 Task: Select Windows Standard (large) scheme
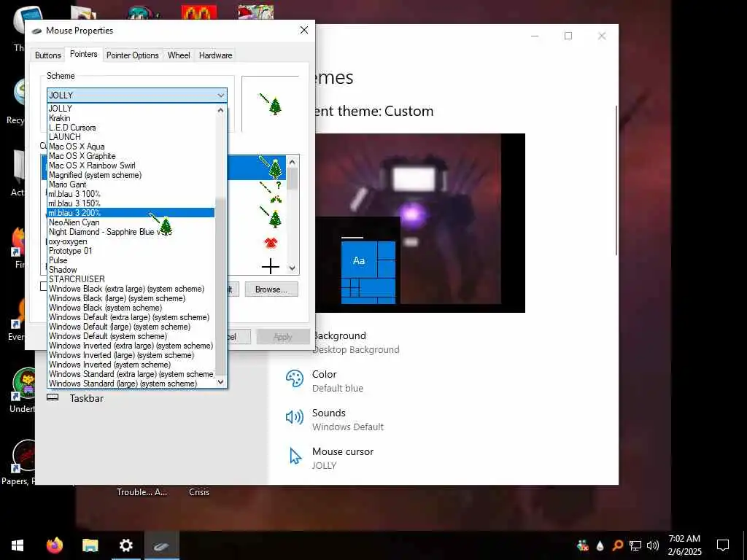click(131, 384)
